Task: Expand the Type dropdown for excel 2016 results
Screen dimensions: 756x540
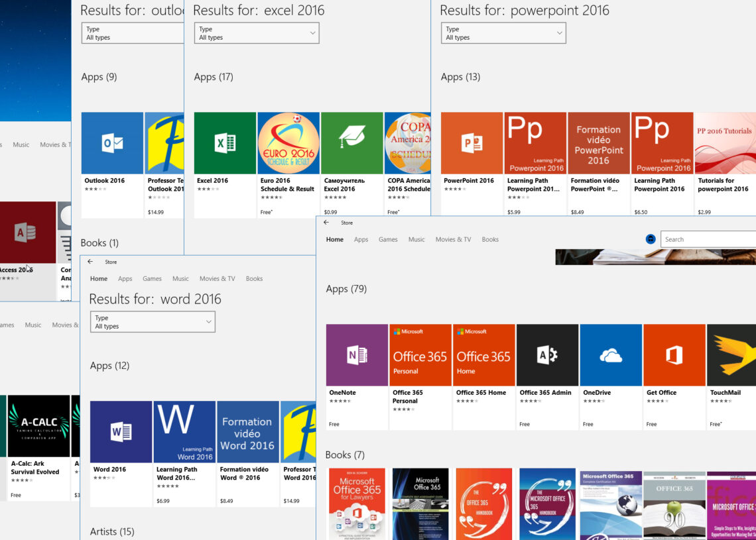Action: pyautogui.click(x=257, y=33)
